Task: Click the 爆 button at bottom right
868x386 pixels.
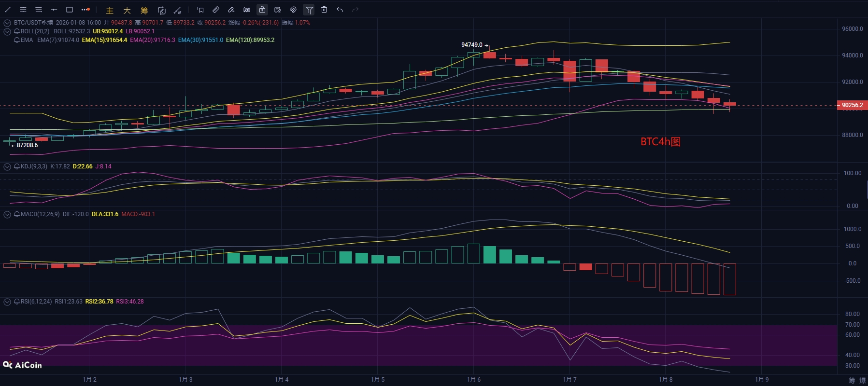Action: pyautogui.click(x=862, y=381)
